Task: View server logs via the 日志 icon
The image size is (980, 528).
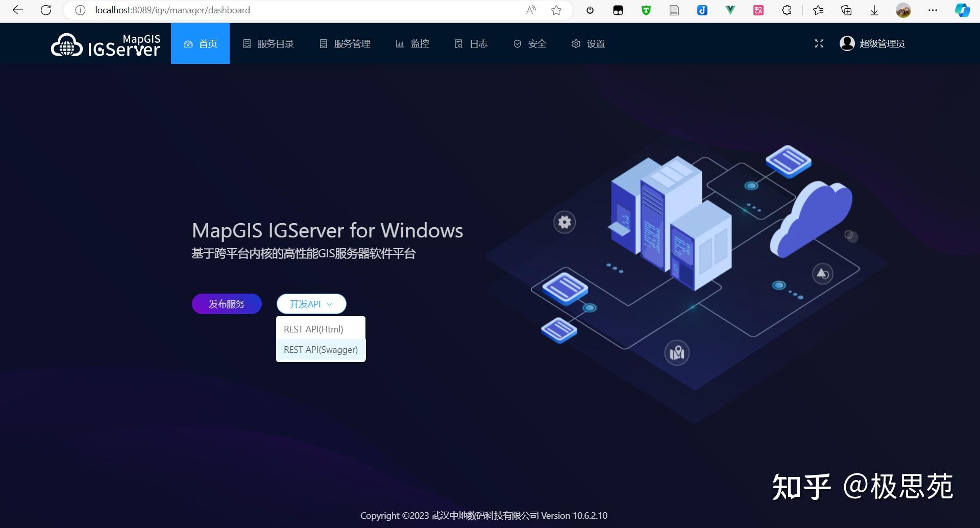Action: (x=458, y=43)
